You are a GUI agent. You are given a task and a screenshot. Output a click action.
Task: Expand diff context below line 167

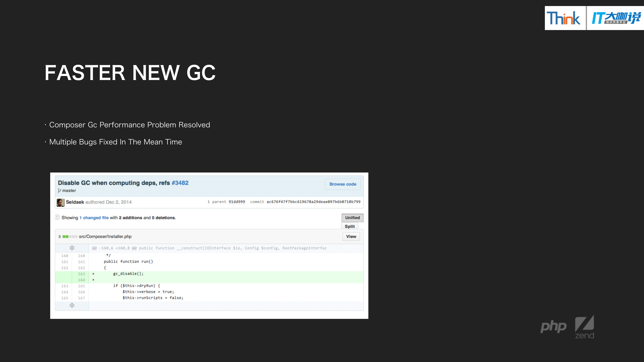pyautogui.click(x=72, y=306)
